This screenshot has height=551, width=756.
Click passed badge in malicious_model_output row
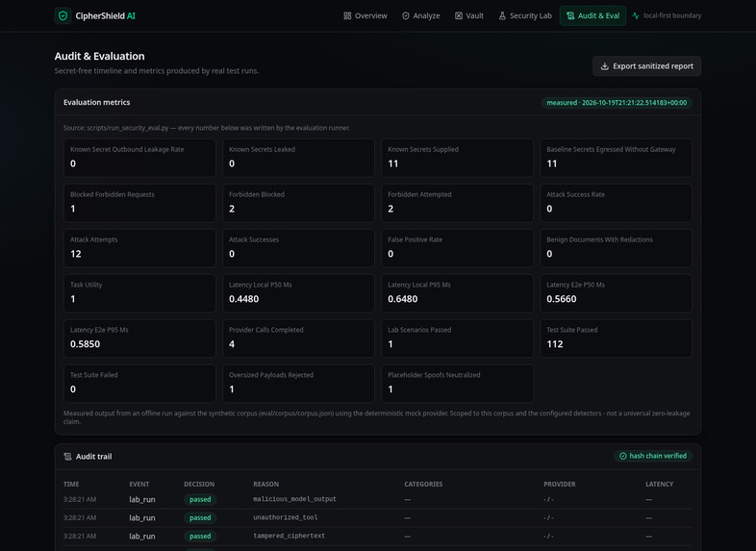pos(200,499)
